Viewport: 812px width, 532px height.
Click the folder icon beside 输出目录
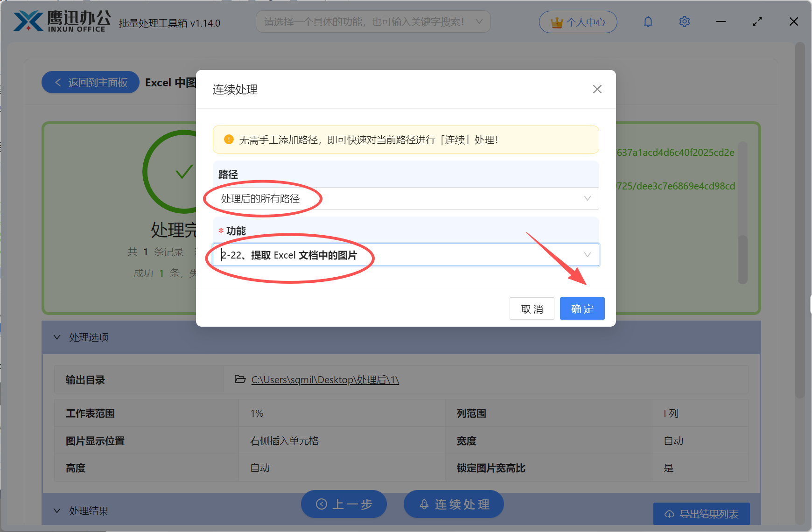click(239, 379)
